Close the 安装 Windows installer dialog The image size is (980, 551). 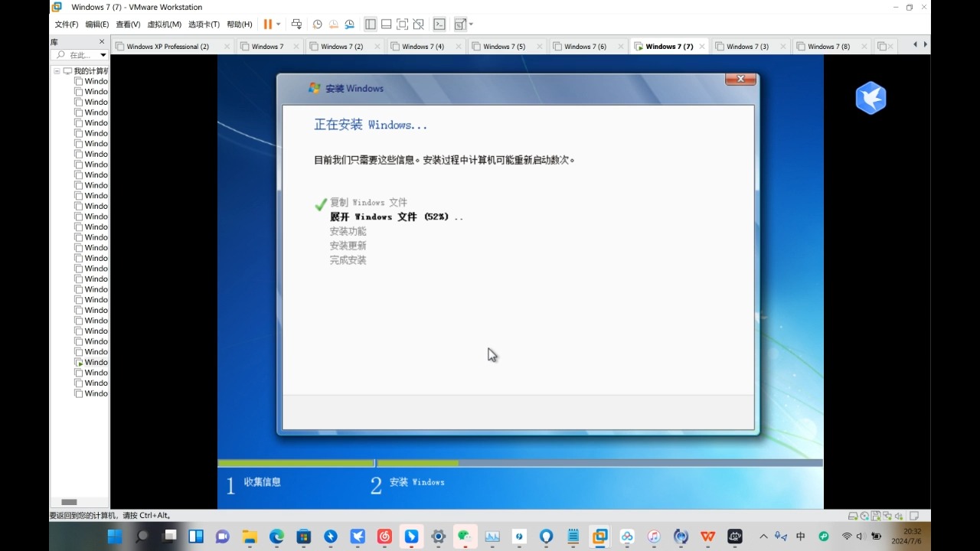pos(740,79)
